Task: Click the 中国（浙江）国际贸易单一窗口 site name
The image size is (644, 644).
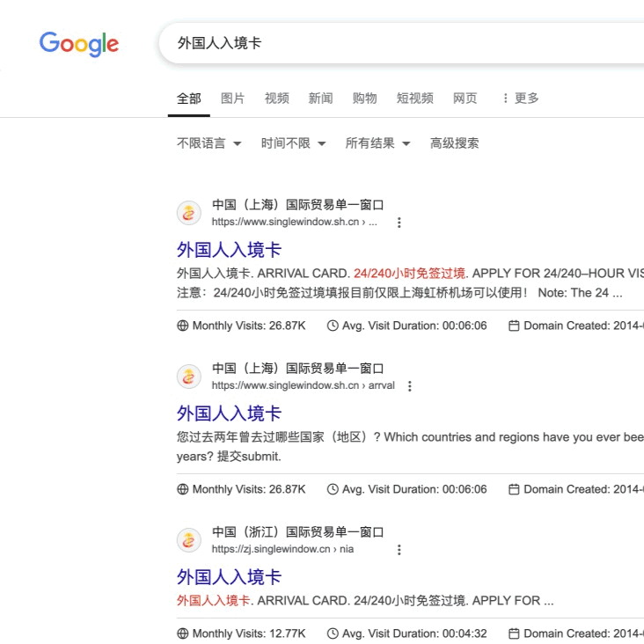Action: click(297, 532)
